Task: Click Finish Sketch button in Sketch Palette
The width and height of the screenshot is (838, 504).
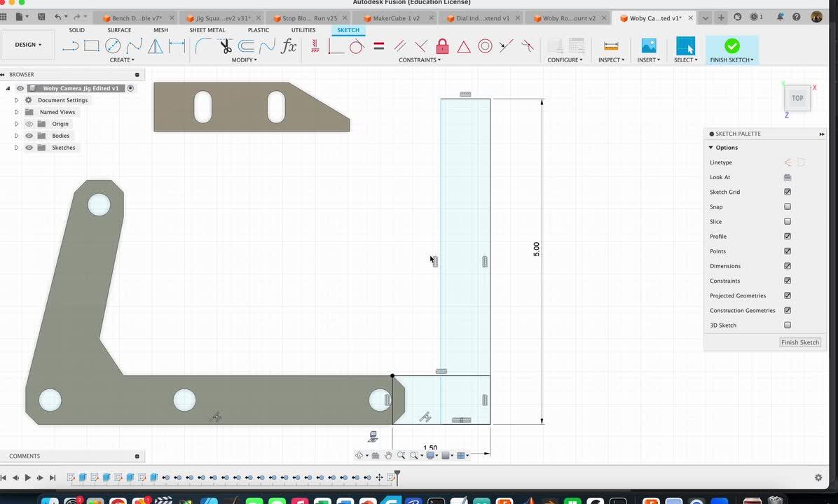Action: pyautogui.click(x=799, y=342)
